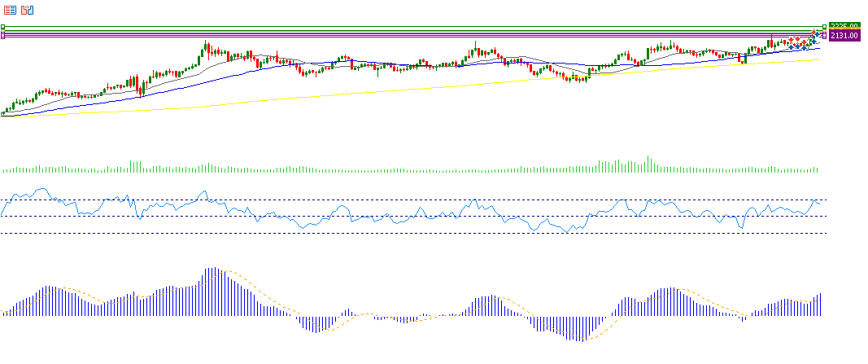Grab the green horizontal line's left handle
Image resolution: width=868 pixels, height=364 pixels.
pyautogui.click(x=3, y=26)
